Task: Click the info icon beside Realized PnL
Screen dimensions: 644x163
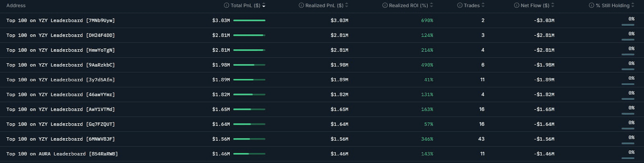Action: pos(301,6)
